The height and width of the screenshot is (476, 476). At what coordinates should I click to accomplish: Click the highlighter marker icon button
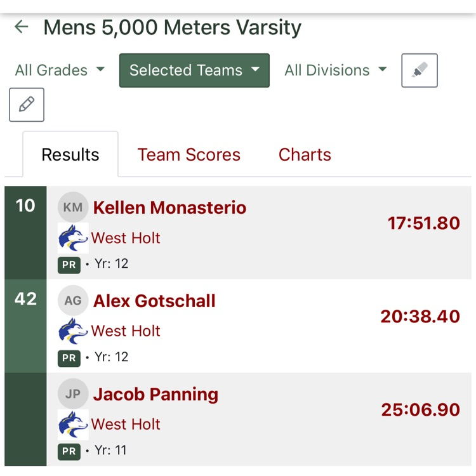pyautogui.click(x=420, y=70)
